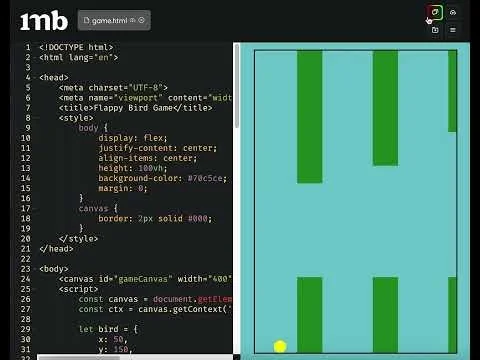Click the 'y: 150,' line

pyautogui.click(x=116, y=349)
